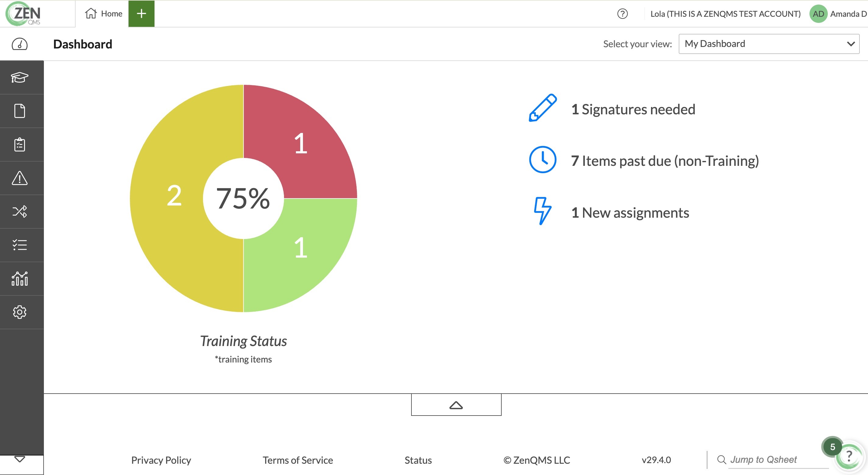Open the Help question mark icon
Screen dimensions: 868x475
(622, 13)
